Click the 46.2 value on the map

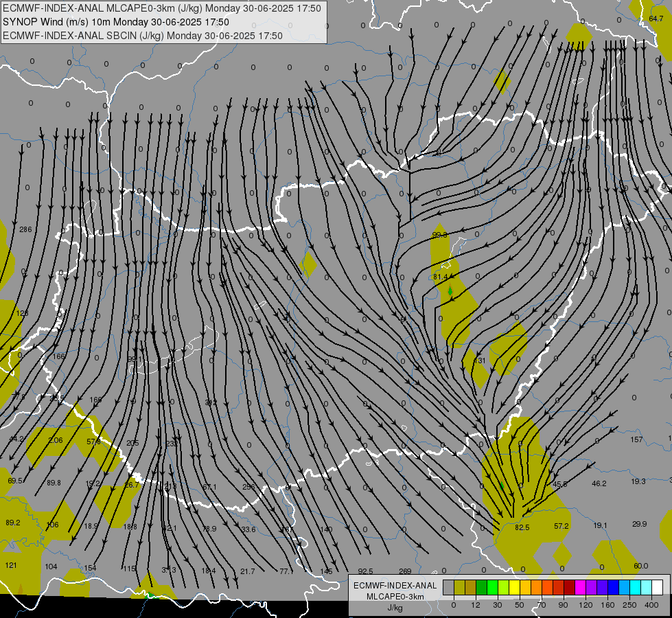(x=599, y=484)
